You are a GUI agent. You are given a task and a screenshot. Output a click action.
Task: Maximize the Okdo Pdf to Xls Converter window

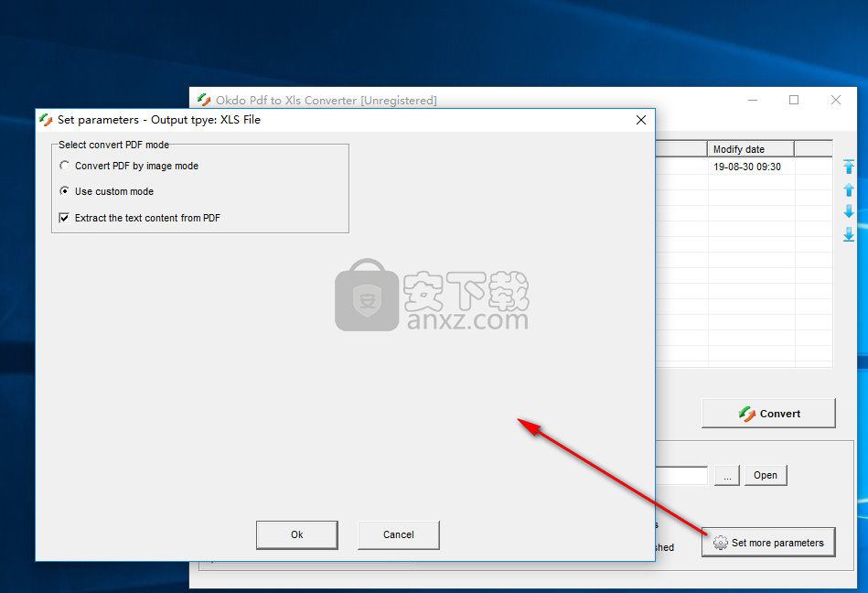794,101
